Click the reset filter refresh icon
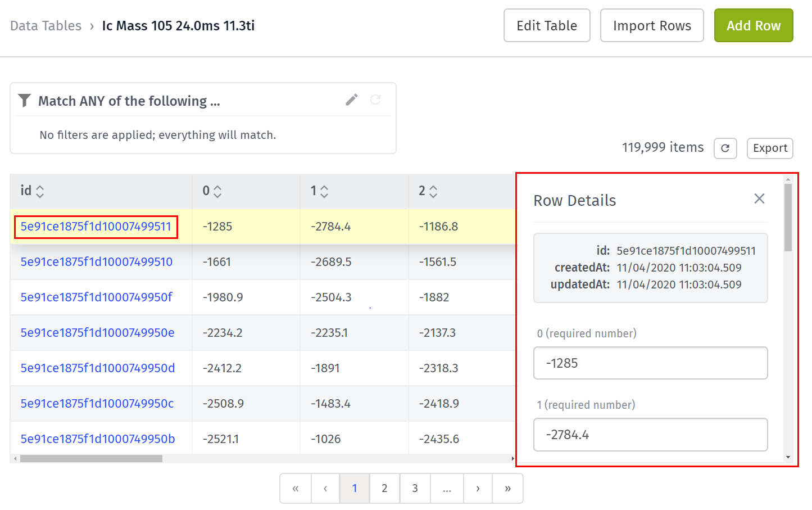Image resolution: width=812 pixels, height=510 pixels. click(375, 100)
